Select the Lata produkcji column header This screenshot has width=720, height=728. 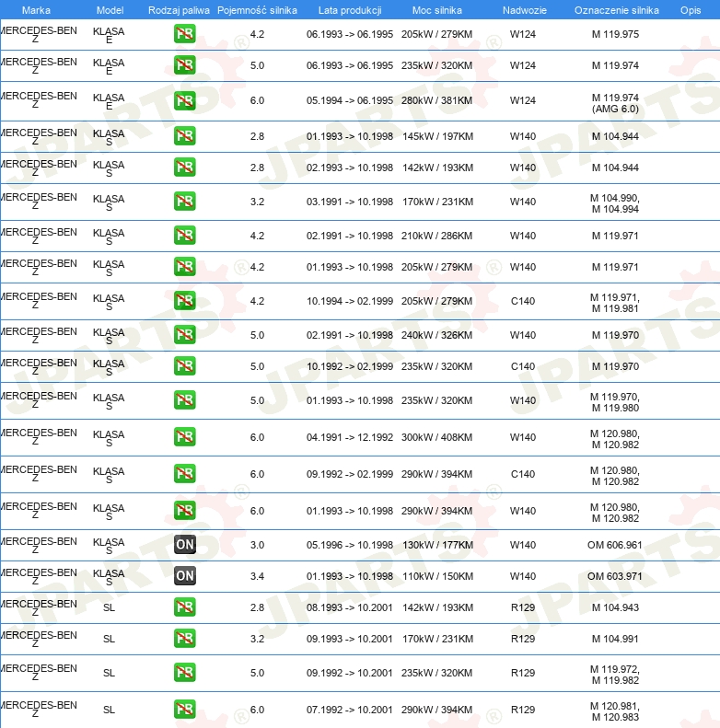pos(349,9)
